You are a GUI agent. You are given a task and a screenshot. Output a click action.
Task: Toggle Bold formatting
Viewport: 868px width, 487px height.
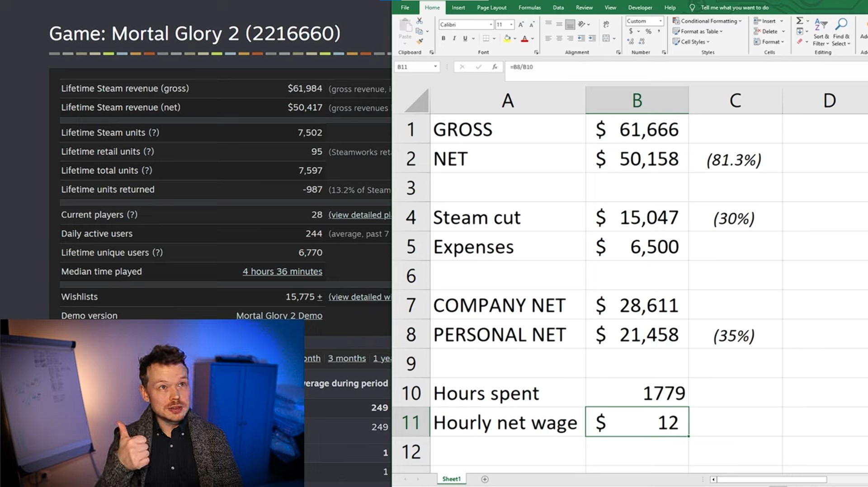pos(443,38)
